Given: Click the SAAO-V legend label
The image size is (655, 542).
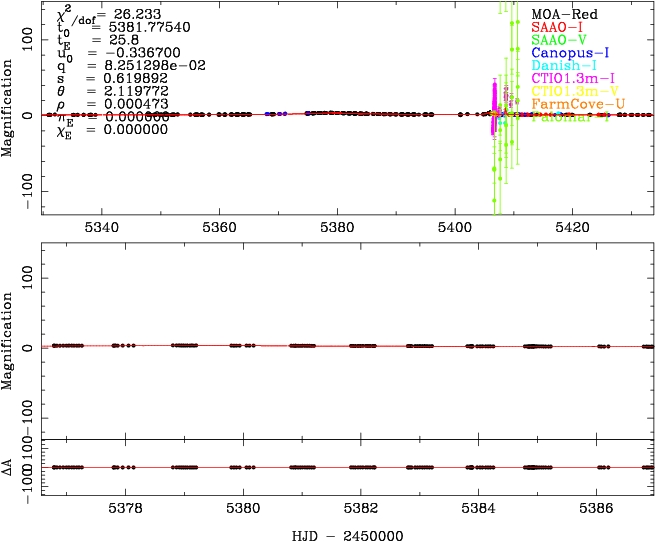Looking at the screenshot, I should (559, 40).
